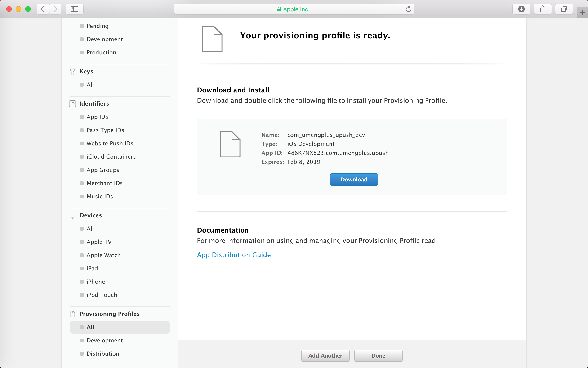Click the large document icon beside the ready heading
Screen dimensions: 588x368
[212, 39]
